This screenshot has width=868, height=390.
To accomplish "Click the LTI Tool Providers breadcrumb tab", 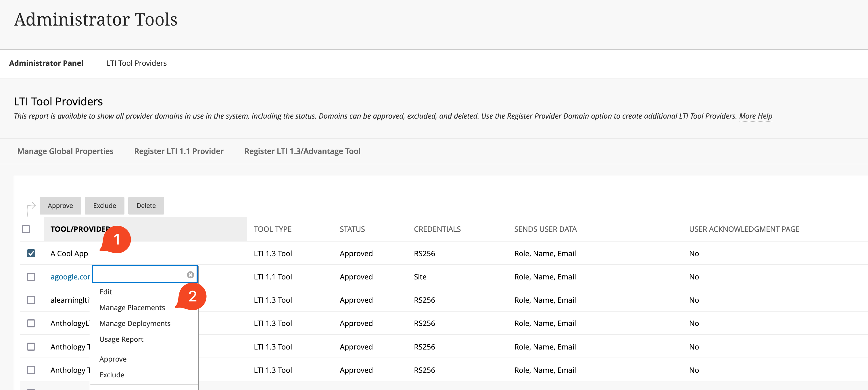I will pos(136,62).
